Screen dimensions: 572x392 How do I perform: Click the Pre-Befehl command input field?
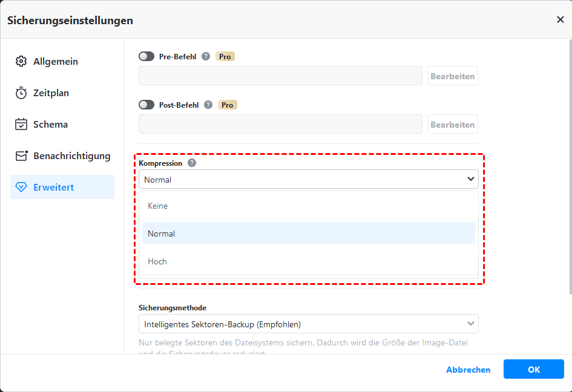[x=280, y=76]
